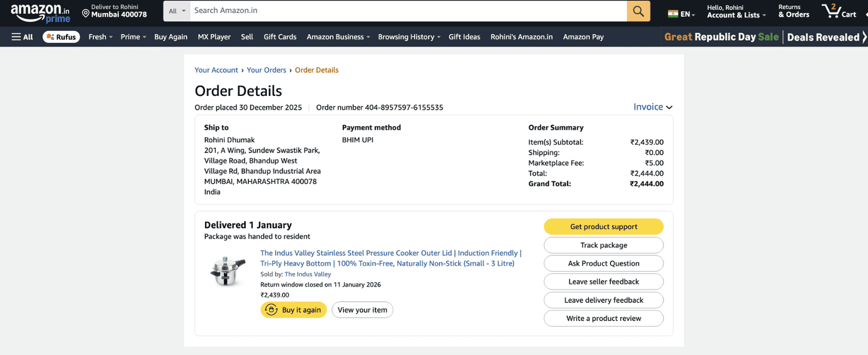Open the All search category dropdown
The width and height of the screenshot is (868, 355).
(177, 11)
